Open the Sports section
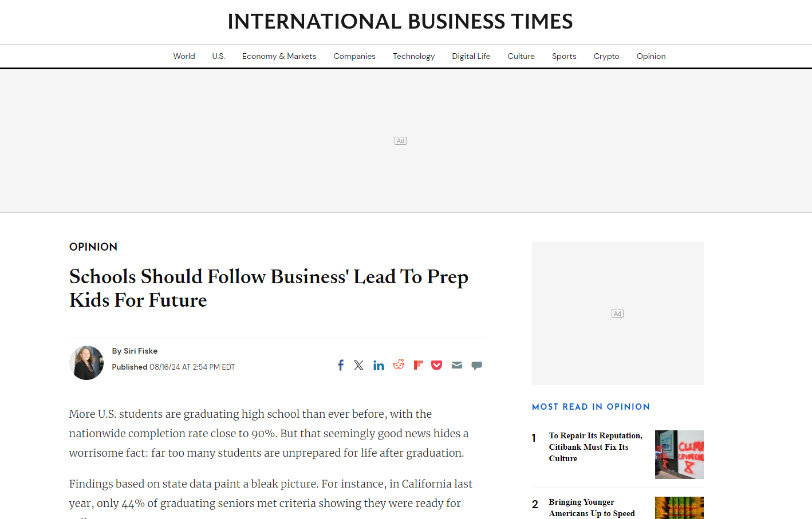 (564, 56)
